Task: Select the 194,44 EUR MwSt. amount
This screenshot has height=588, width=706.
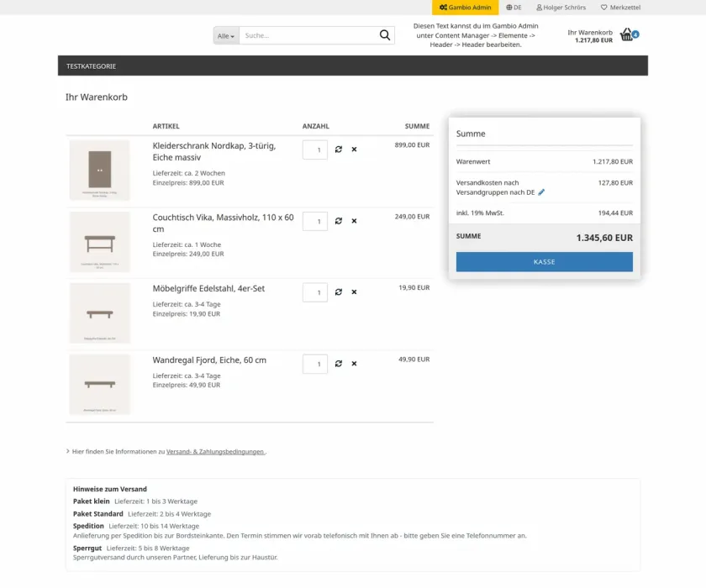Action: coord(615,213)
